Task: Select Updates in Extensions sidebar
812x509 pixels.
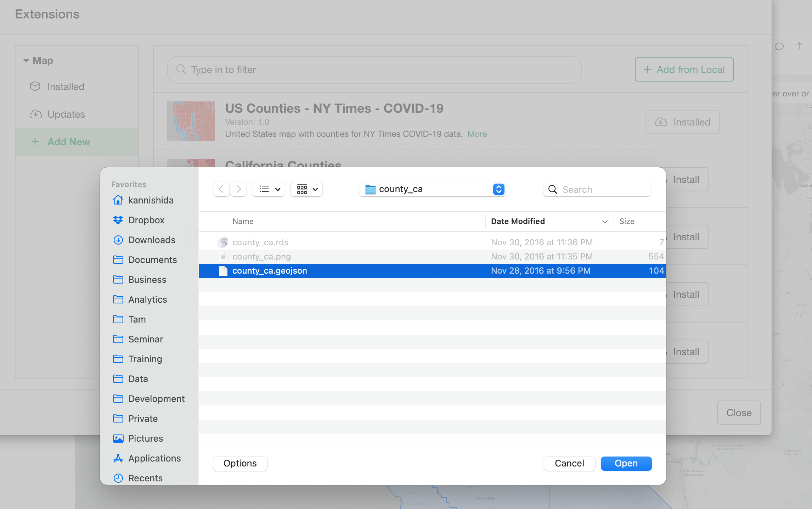Action: [77, 114]
